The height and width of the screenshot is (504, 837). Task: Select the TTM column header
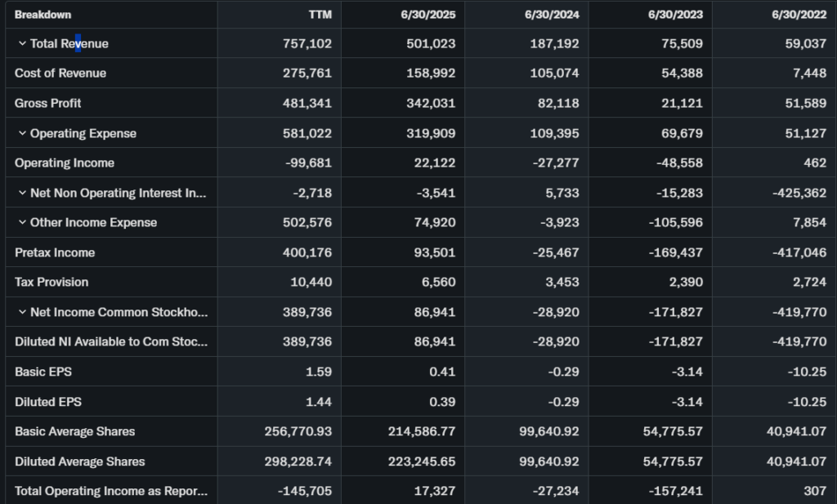point(320,15)
